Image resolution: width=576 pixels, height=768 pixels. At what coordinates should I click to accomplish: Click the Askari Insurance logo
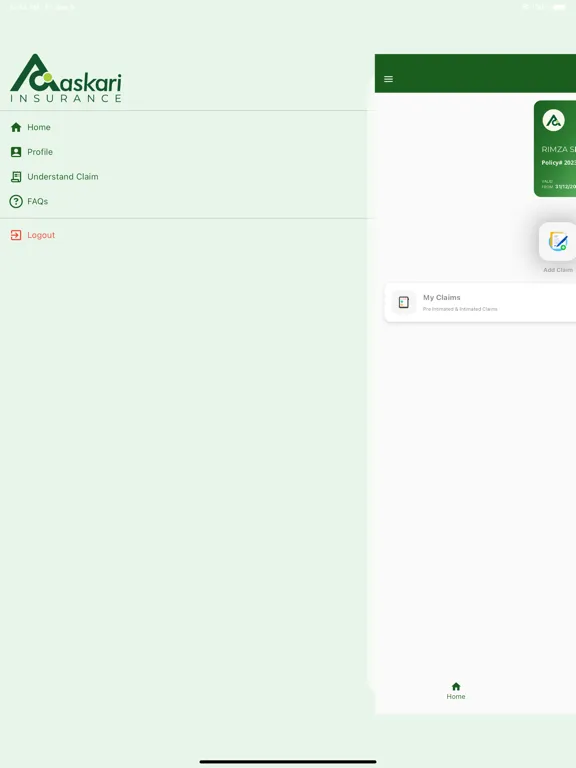point(66,78)
